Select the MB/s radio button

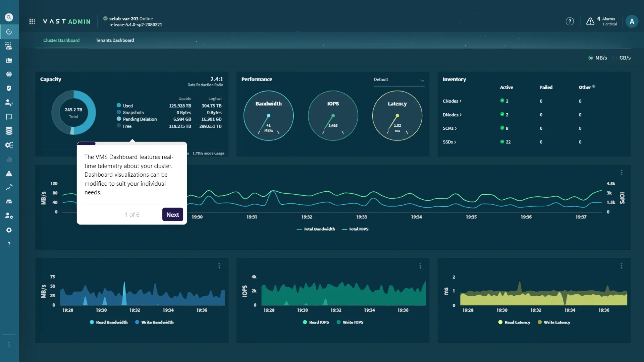[591, 58]
